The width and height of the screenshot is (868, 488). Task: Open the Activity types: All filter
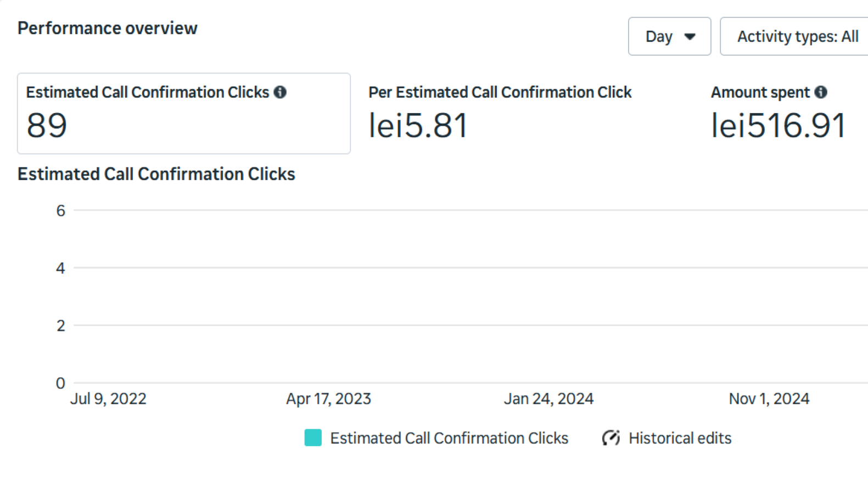(x=797, y=37)
